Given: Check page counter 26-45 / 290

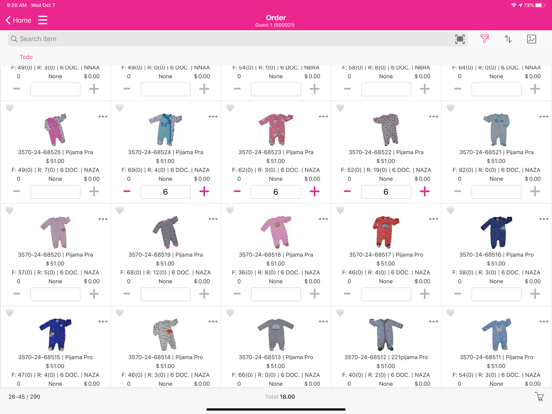Looking at the screenshot, I should pos(24,397).
